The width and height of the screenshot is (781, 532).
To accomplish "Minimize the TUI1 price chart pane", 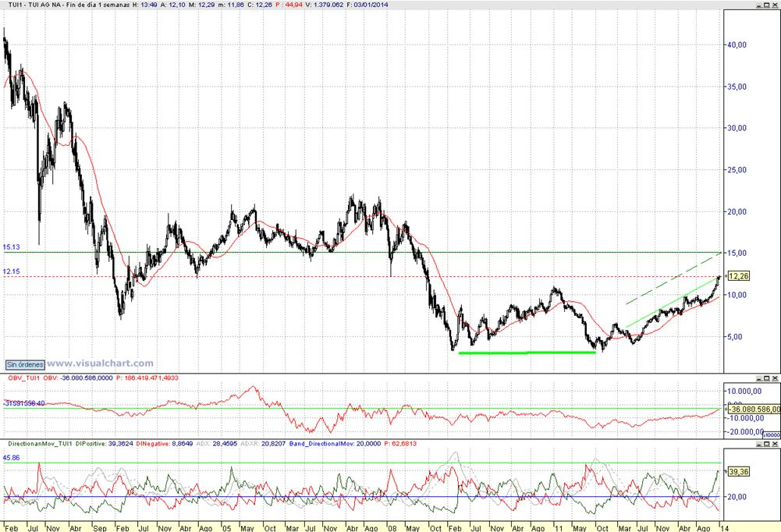I will click(x=759, y=5).
